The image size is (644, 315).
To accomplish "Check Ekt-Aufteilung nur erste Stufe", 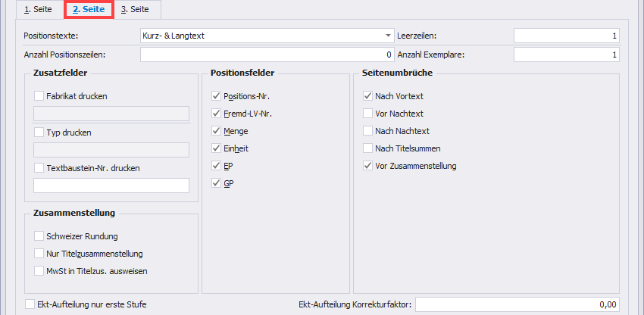I will [x=30, y=304].
